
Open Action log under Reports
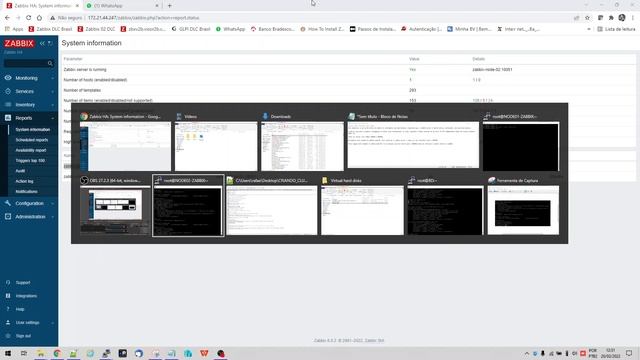[24, 181]
